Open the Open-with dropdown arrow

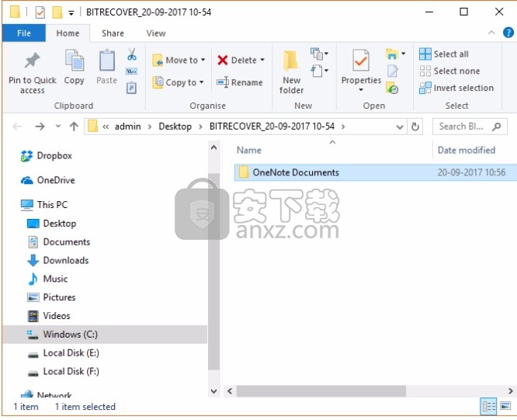coord(403,54)
